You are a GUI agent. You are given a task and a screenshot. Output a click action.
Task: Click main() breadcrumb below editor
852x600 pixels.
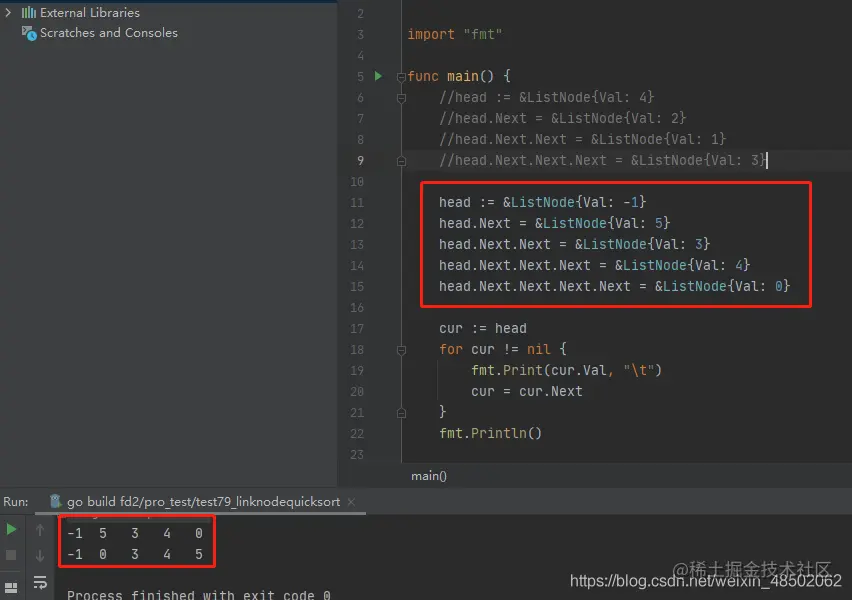(x=429, y=476)
